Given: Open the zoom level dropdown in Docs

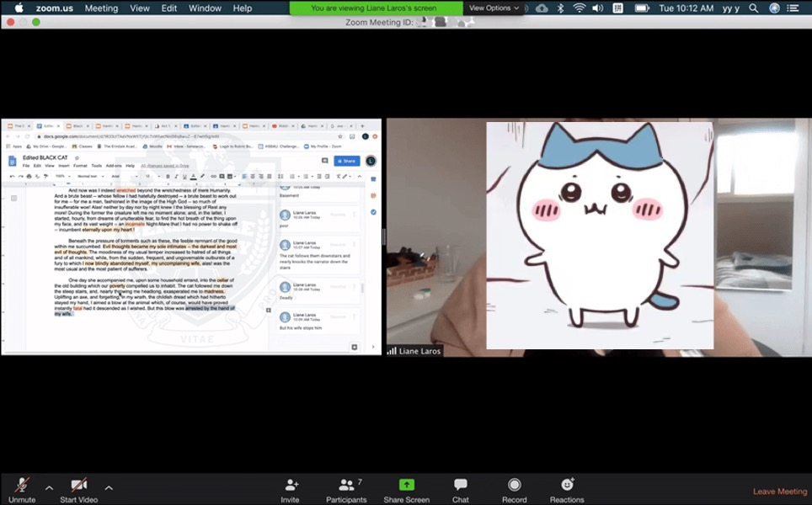Looking at the screenshot, I should coord(62,177).
